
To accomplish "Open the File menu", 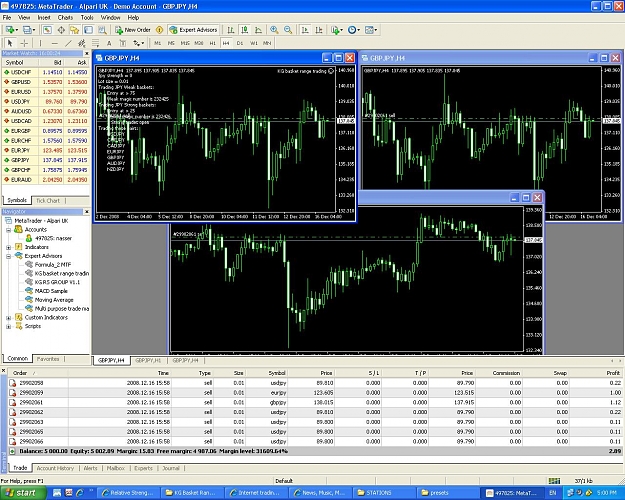I will coord(7,18).
